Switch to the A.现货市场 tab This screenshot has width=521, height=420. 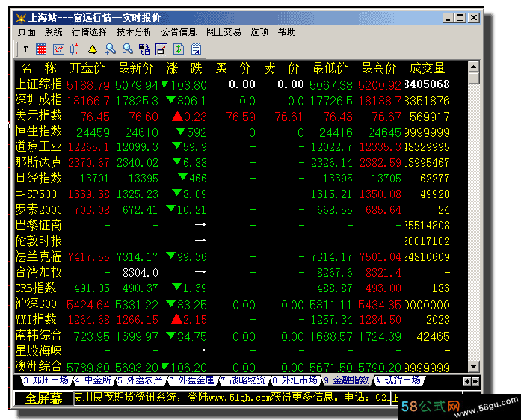point(398,380)
